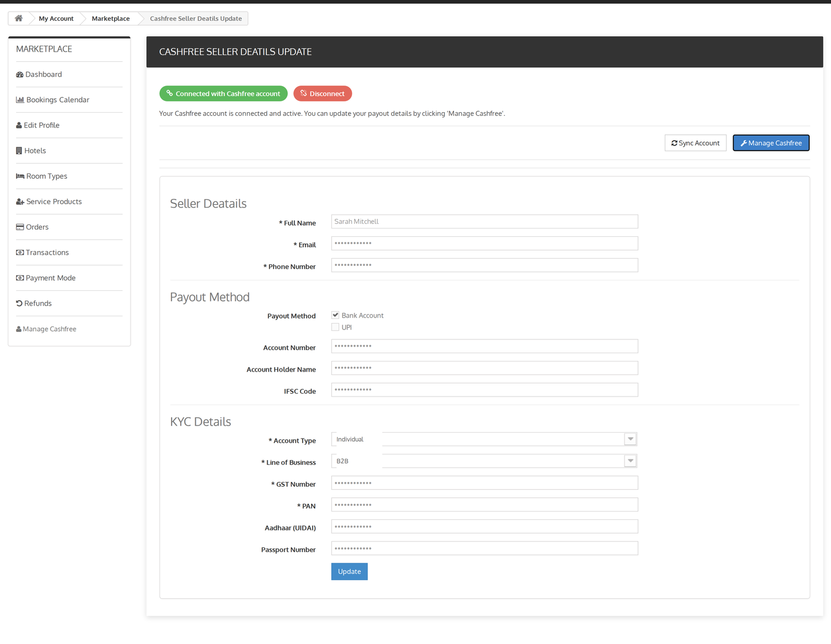Click the Transactions money icon

[x=20, y=253]
